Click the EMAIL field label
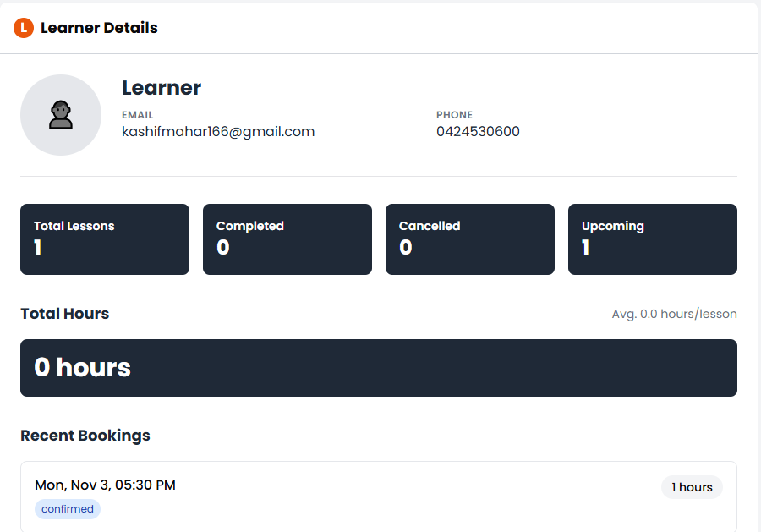 coord(138,115)
